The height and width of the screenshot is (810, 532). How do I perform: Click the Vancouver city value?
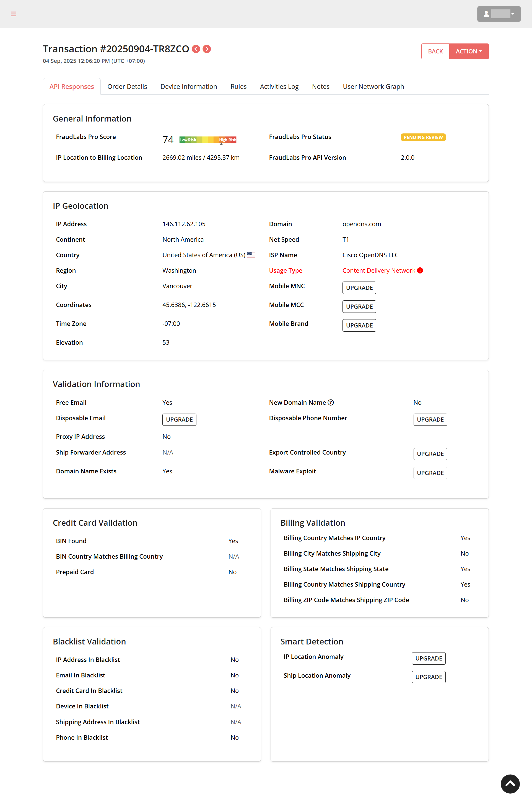click(x=177, y=286)
